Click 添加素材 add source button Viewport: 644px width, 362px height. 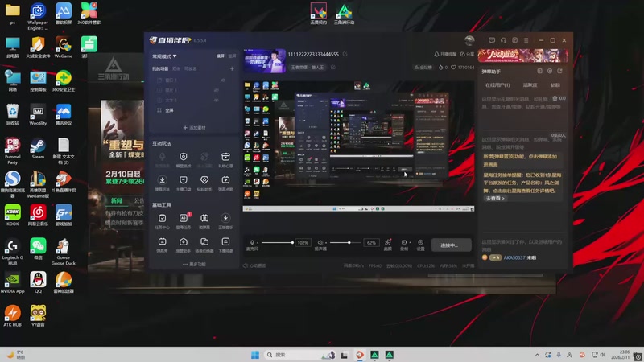[x=194, y=128]
